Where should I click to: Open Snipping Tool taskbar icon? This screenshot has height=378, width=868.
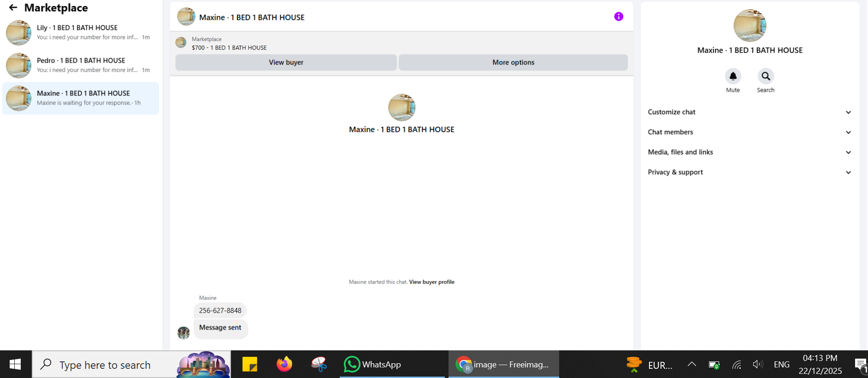coord(319,365)
